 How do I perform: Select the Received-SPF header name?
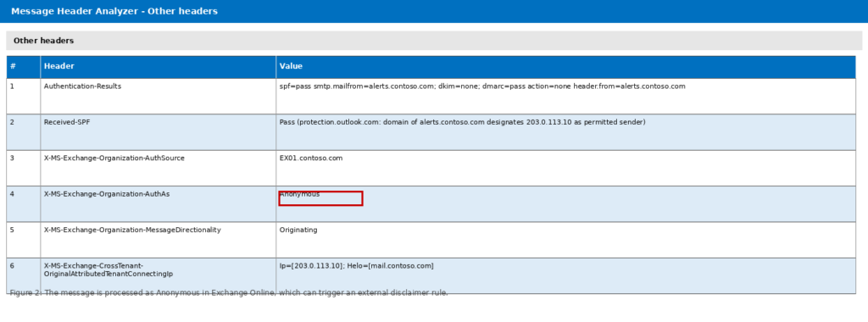pos(66,122)
